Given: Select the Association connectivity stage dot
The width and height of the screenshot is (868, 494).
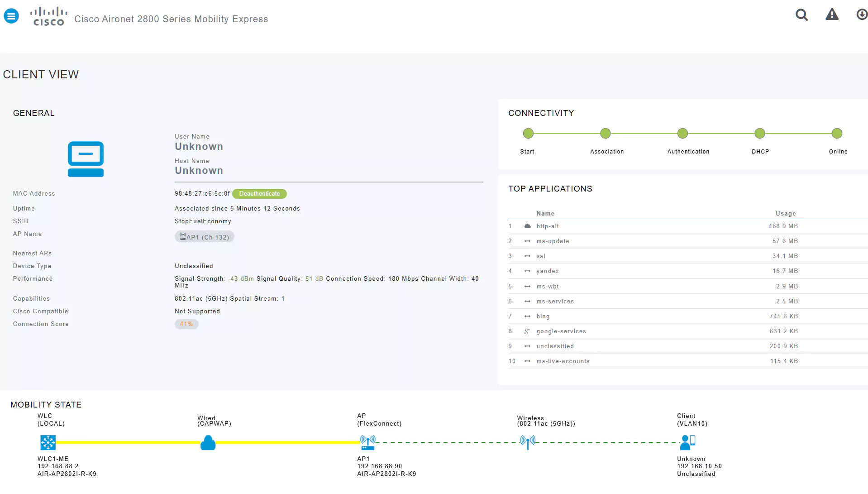Looking at the screenshot, I should coord(605,134).
